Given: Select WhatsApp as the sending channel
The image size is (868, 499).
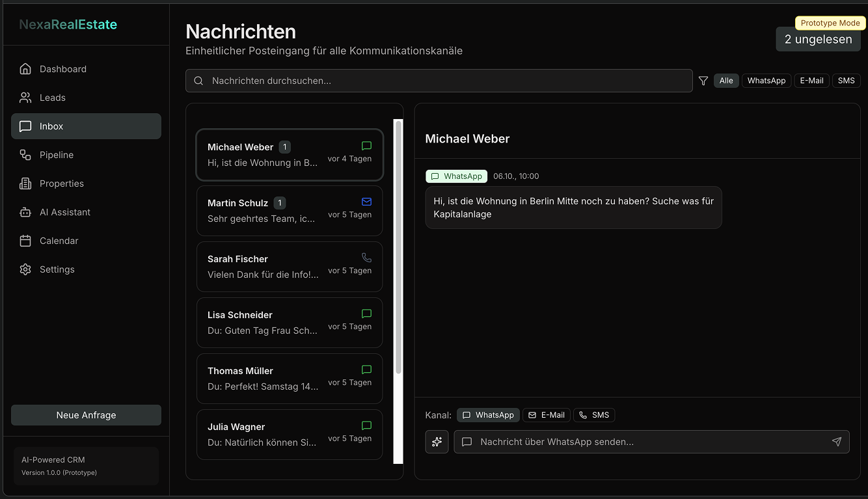Looking at the screenshot, I should point(488,415).
